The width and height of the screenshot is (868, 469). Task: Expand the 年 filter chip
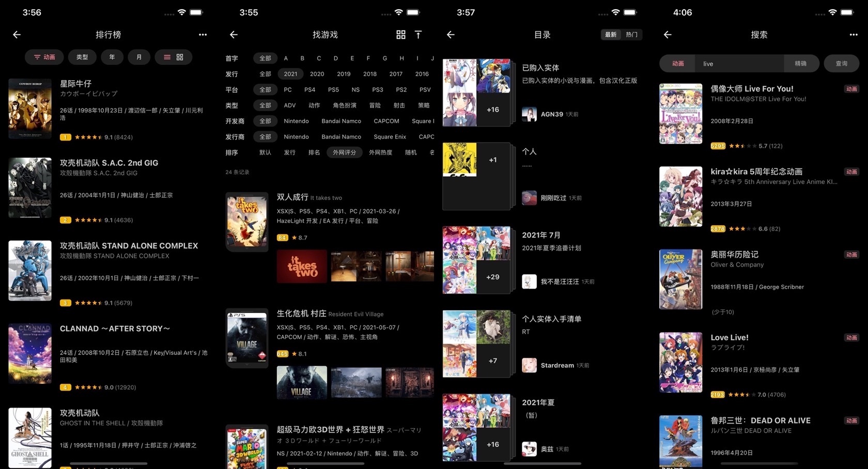tap(112, 57)
